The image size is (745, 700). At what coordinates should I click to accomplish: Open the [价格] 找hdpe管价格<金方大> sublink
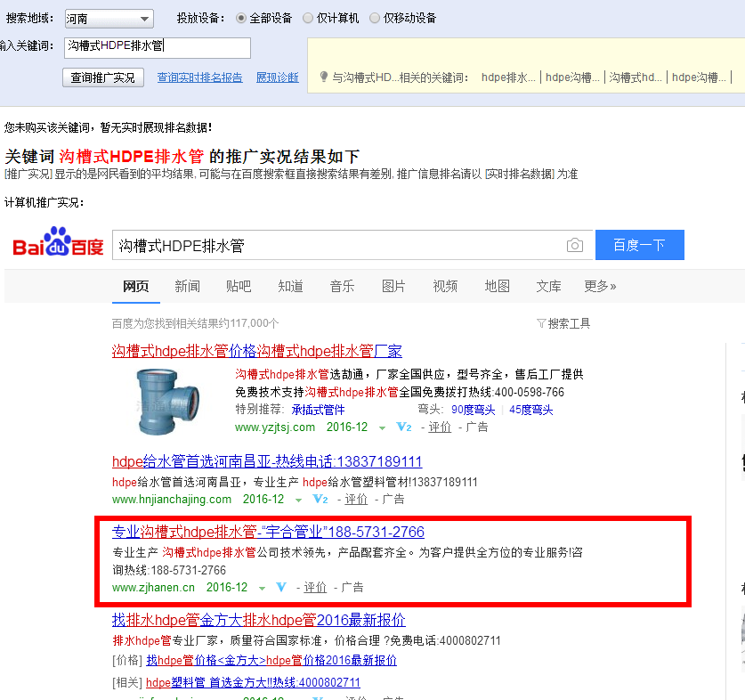(271, 661)
